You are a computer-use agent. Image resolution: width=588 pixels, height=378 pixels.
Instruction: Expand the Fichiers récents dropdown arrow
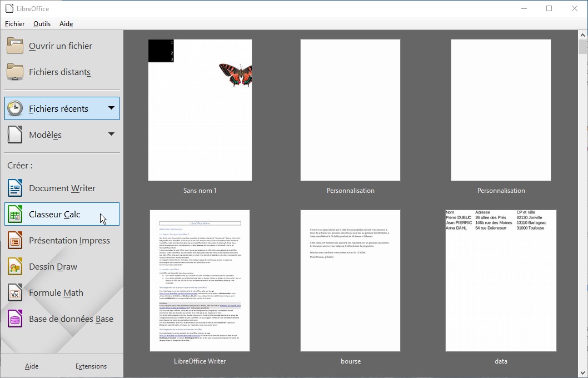[111, 108]
